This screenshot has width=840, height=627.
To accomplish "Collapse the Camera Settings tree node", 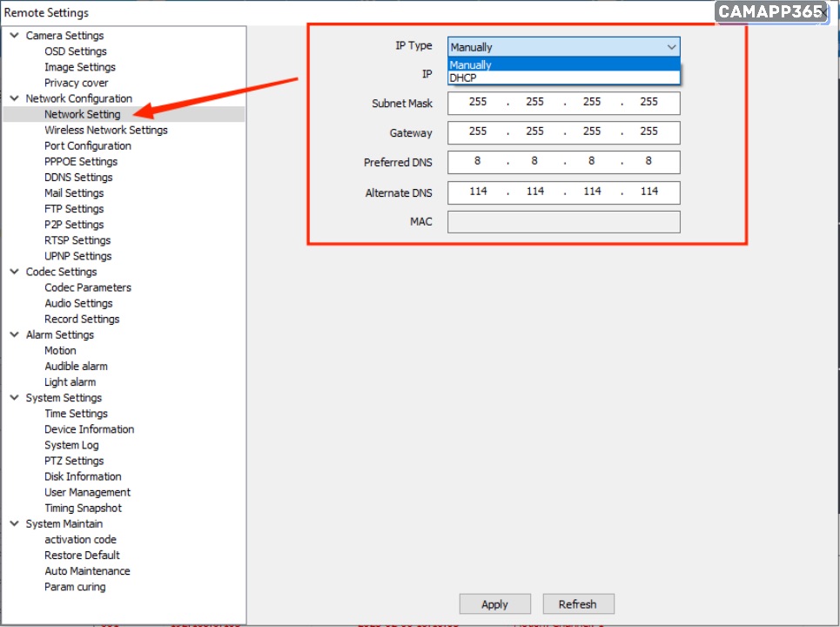I will click(x=14, y=36).
